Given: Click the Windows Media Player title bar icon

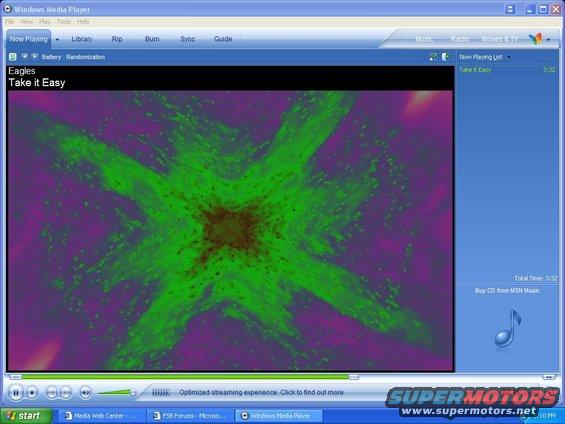Looking at the screenshot, I should (7, 9).
